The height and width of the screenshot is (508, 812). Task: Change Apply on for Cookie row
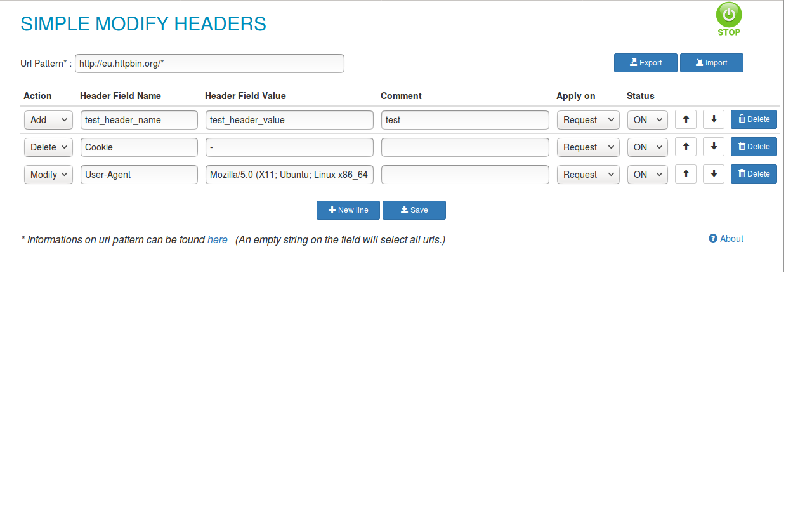(x=588, y=147)
